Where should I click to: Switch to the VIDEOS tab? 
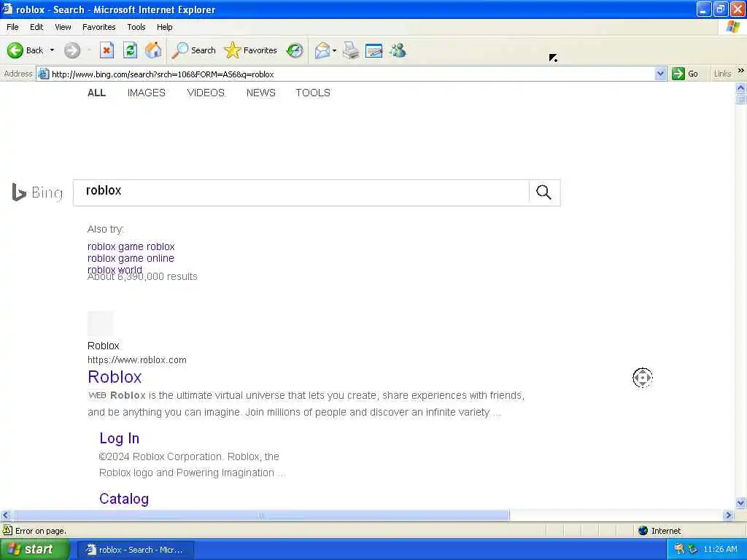[206, 93]
